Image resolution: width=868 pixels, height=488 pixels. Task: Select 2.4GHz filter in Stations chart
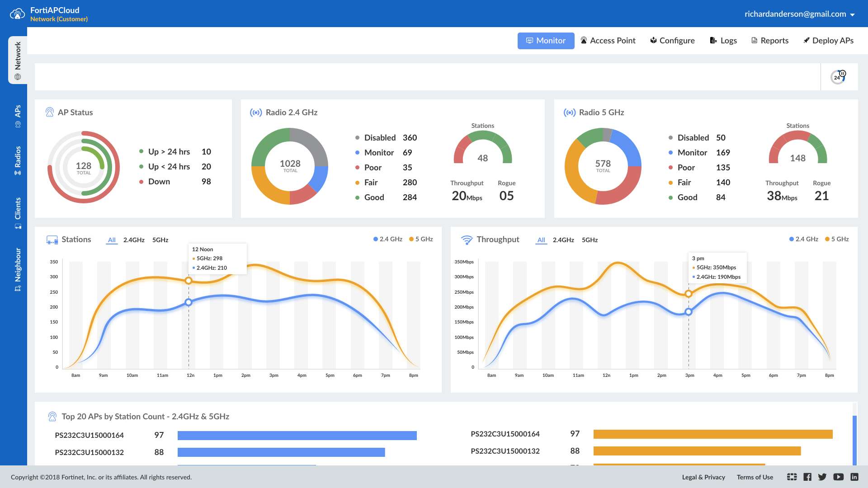pos(134,240)
